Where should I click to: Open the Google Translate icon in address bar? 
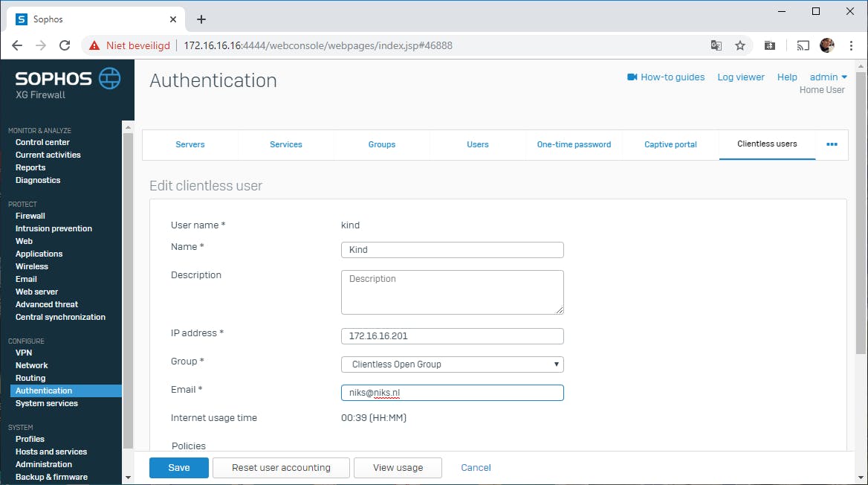(716, 45)
